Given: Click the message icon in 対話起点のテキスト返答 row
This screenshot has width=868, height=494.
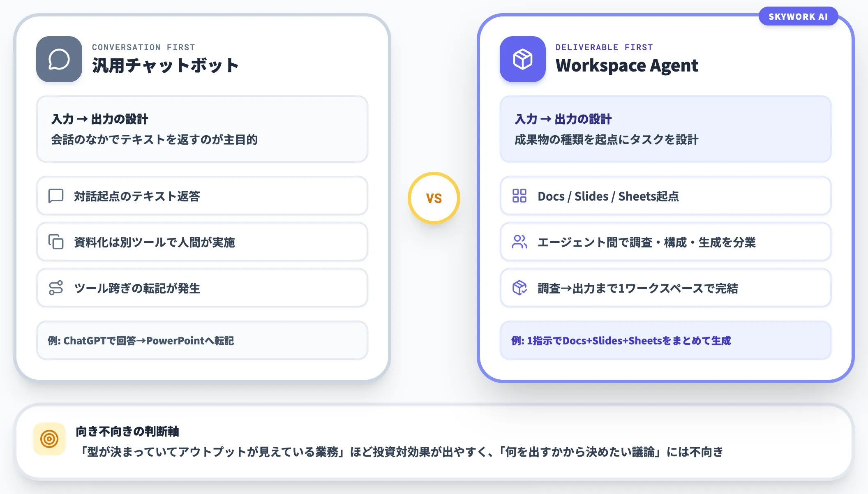Looking at the screenshot, I should [56, 196].
